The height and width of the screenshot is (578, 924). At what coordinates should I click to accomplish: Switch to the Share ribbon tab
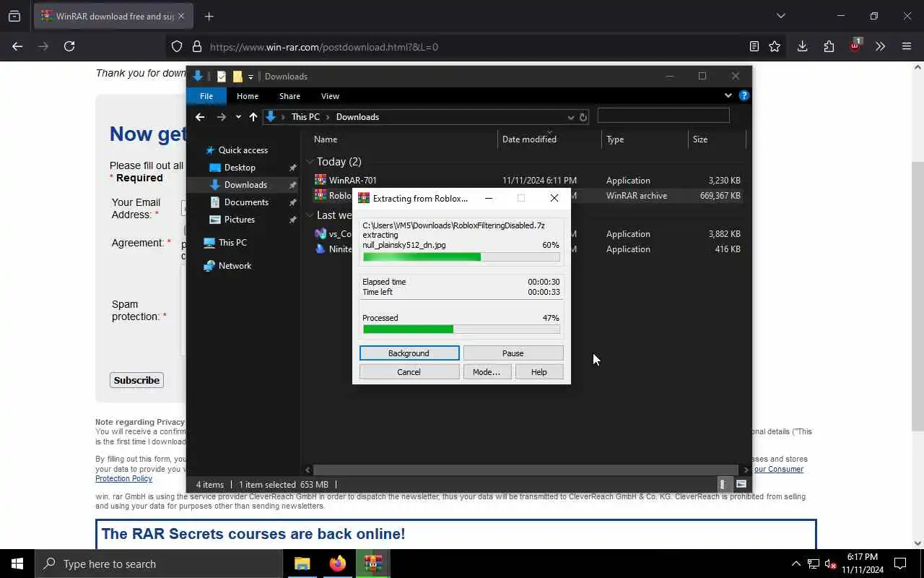tap(289, 96)
